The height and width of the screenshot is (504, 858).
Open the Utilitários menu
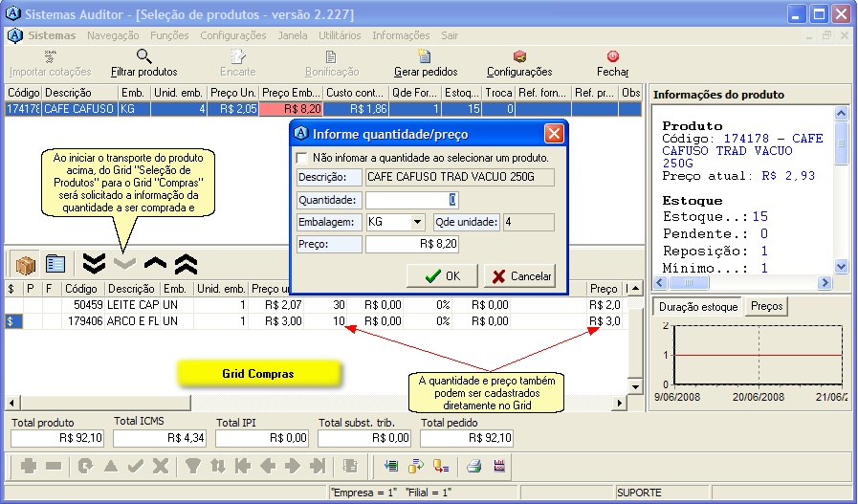click(x=339, y=35)
